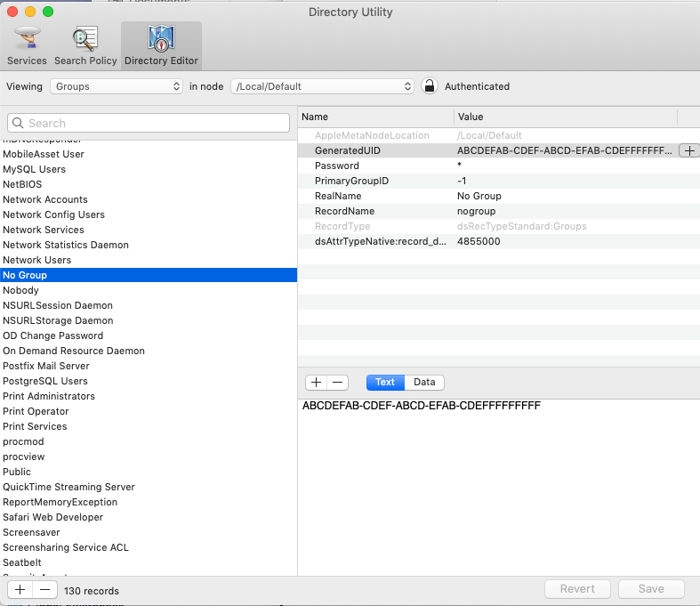Add a new attribute with plus button
The height and width of the screenshot is (606, 700).
[316, 383]
